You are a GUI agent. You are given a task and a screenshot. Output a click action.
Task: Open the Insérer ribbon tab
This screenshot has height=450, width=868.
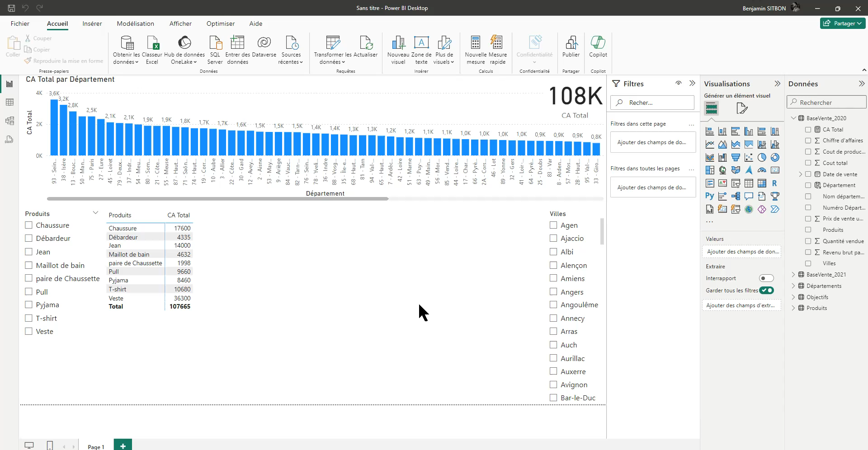(x=92, y=23)
